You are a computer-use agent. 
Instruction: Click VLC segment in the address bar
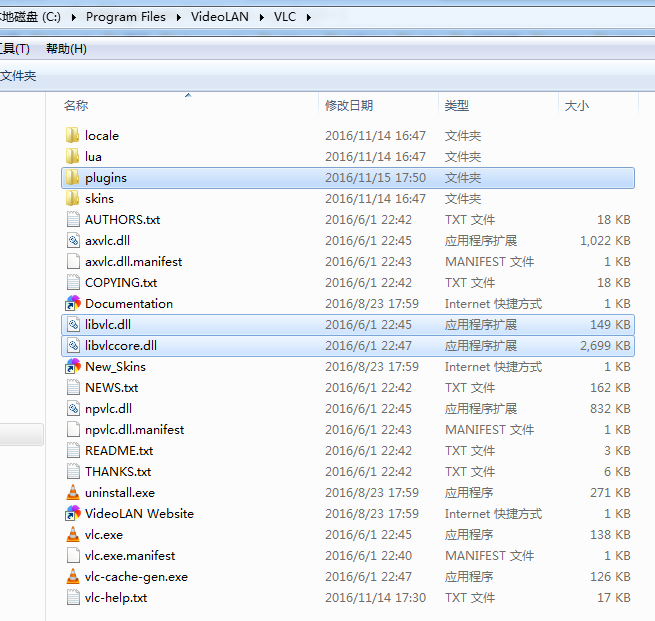(285, 17)
